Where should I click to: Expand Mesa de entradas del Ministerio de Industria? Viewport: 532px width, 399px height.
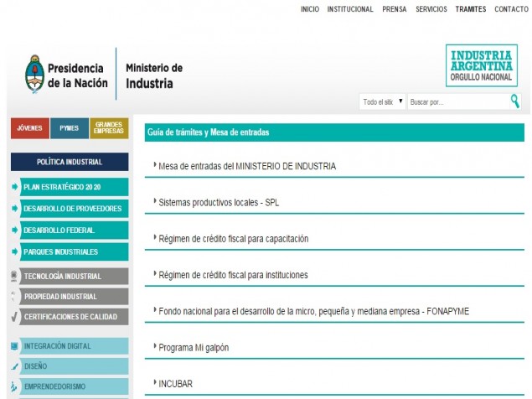click(x=246, y=166)
